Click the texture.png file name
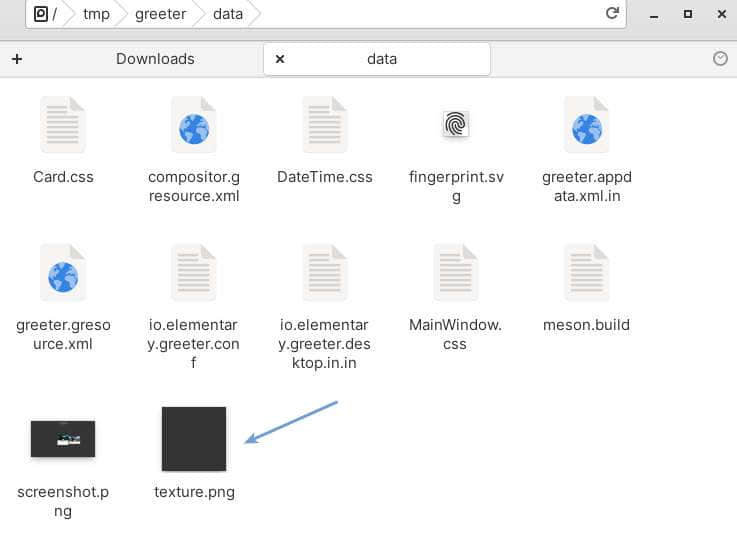Image resolution: width=737 pixels, height=558 pixels. [x=194, y=492]
